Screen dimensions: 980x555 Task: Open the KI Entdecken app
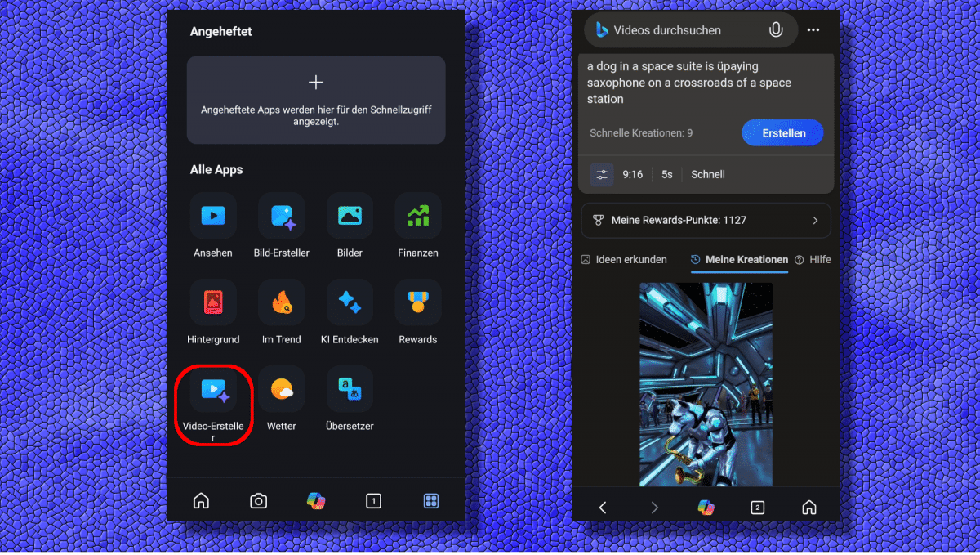(350, 302)
